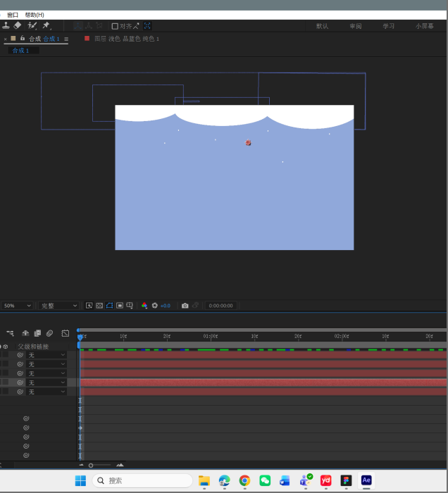Switch to the 审阅 workspace

point(356,26)
